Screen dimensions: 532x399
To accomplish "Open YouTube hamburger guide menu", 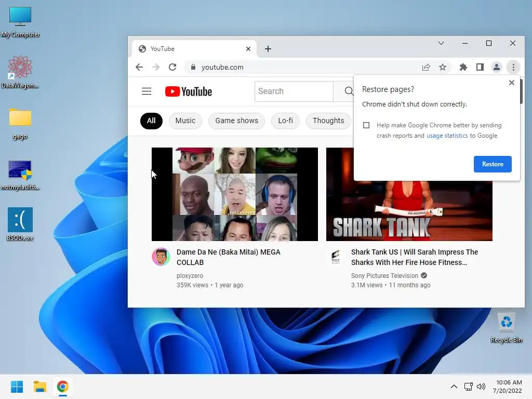I will click(147, 91).
